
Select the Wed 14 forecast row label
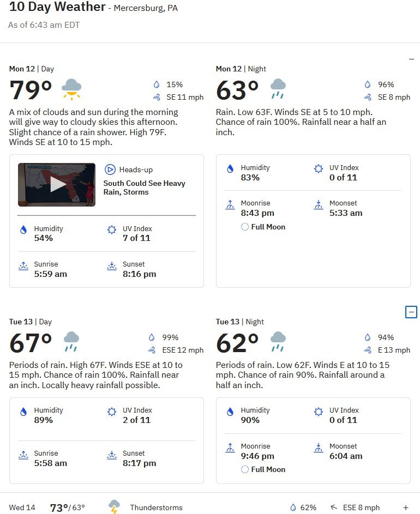click(x=22, y=507)
